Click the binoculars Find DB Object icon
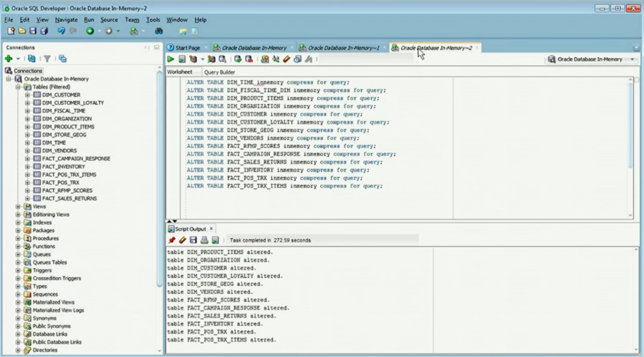Image resolution: width=644 pixels, height=357 pixels. click(159, 31)
